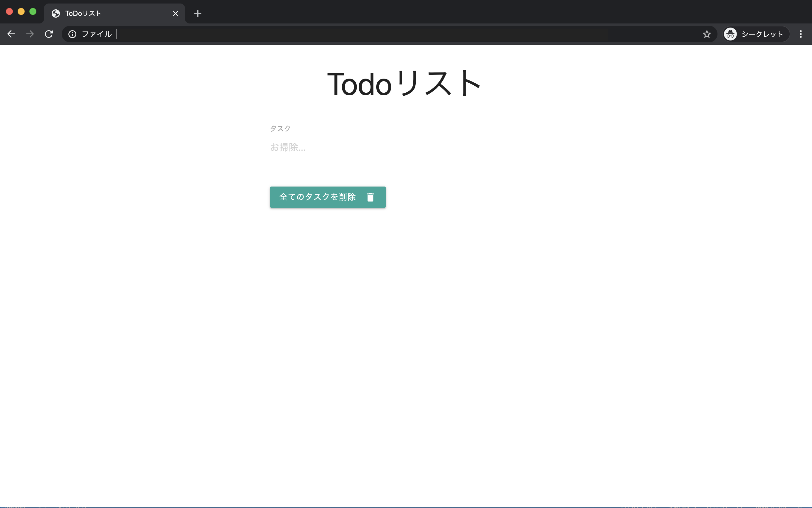Maximize the window with the green button
The image size is (812, 508).
[33, 11]
